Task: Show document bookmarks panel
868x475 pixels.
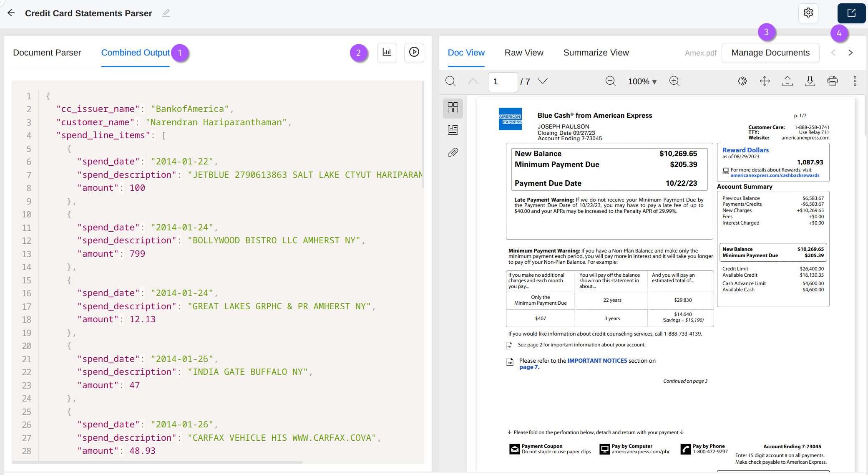Action: [x=453, y=130]
